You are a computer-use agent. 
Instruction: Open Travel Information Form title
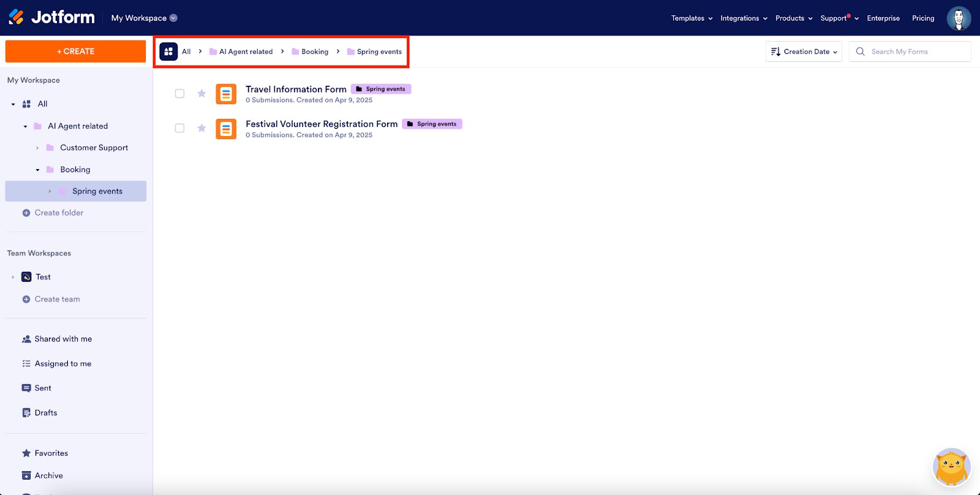[296, 89]
